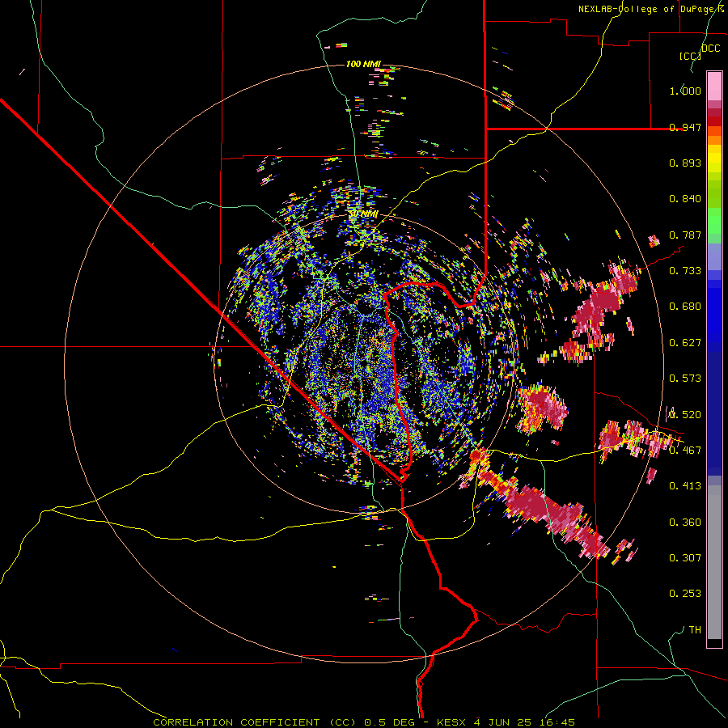
Task: Pick the light pink top color bar segment
Action: pos(714,87)
